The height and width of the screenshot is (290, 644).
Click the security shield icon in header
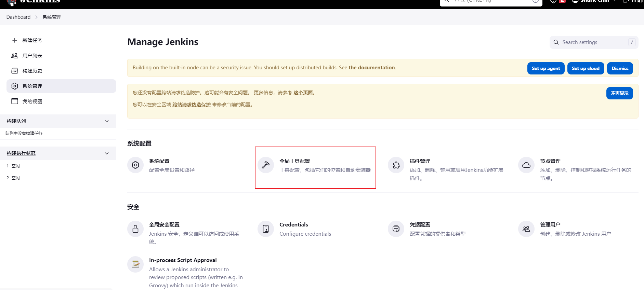[x=553, y=1]
